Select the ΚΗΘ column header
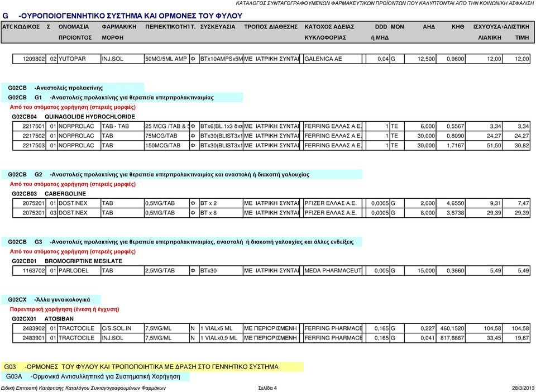 pyautogui.click(x=458, y=27)
